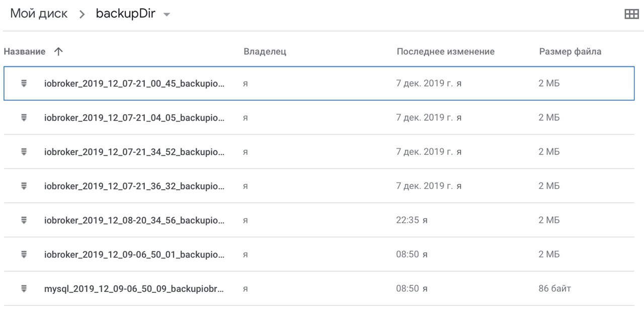Click owner я in the mysql row

click(245, 289)
